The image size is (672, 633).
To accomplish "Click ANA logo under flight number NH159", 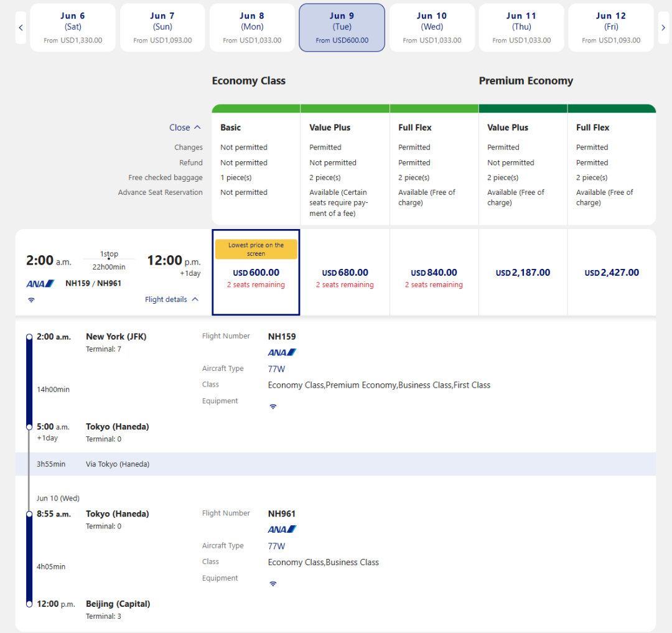I will click(282, 352).
